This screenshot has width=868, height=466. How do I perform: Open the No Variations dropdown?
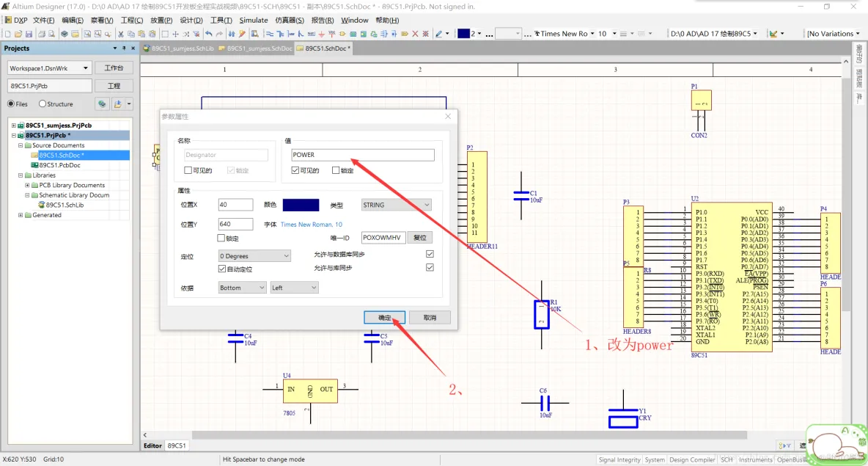[834, 34]
